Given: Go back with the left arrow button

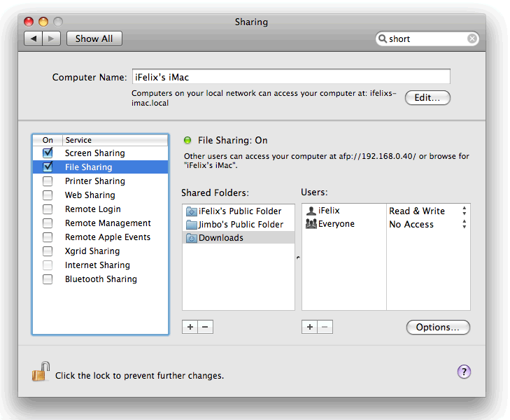Looking at the screenshot, I should 34,39.
